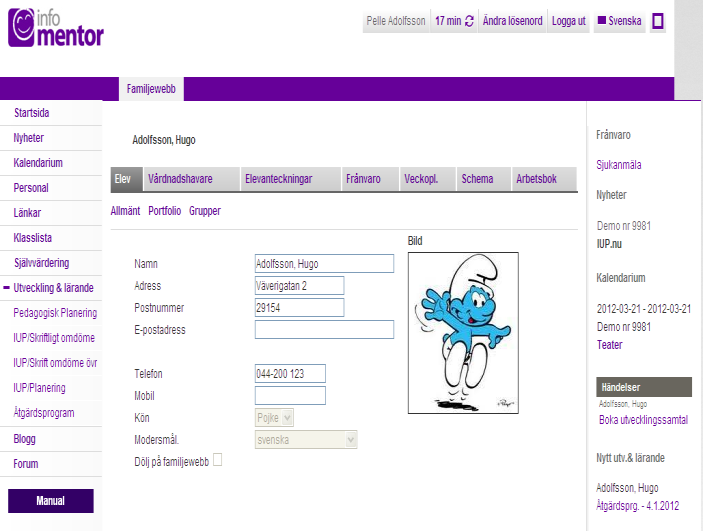This screenshot has height=531, width=703.
Task: Click the Pelle Adolfsson user name
Action: pyautogui.click(x=396, y=21)
